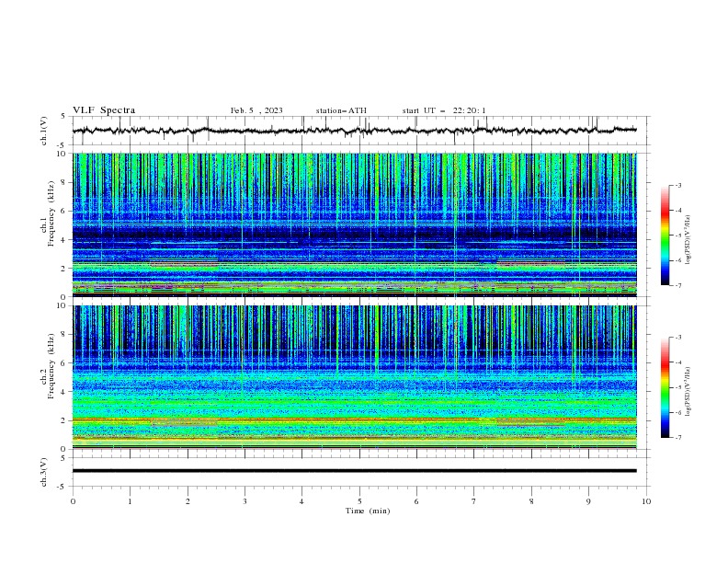728x563 pixels.
Task: Click the ch.2 "Frequency (kHz)" axis label
Action: click(x=51, y=366)
